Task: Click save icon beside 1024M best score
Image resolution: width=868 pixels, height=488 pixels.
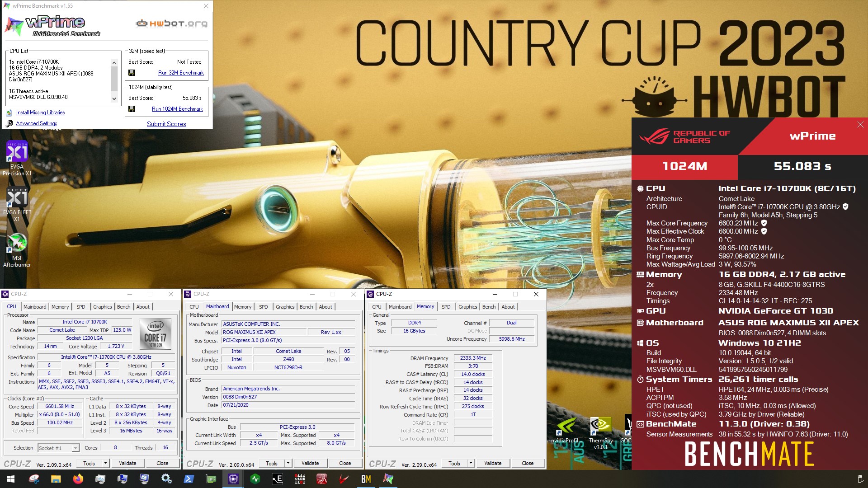Action: pos(132,109)
